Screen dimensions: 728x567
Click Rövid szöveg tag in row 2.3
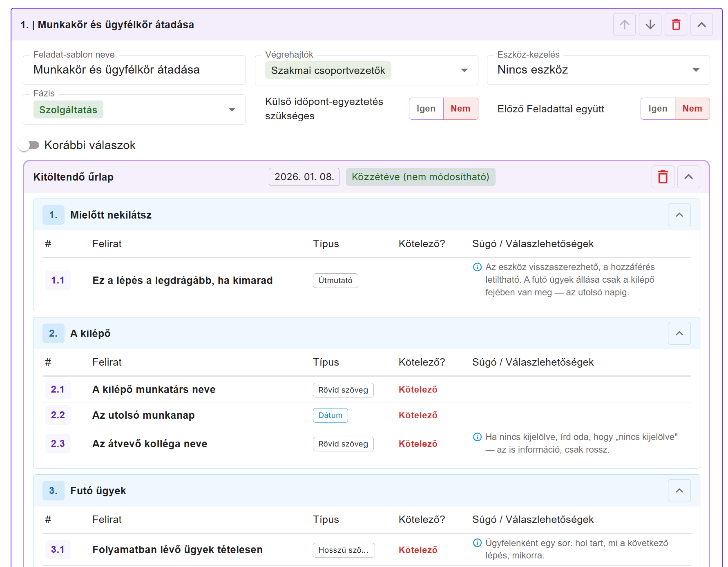343,444
